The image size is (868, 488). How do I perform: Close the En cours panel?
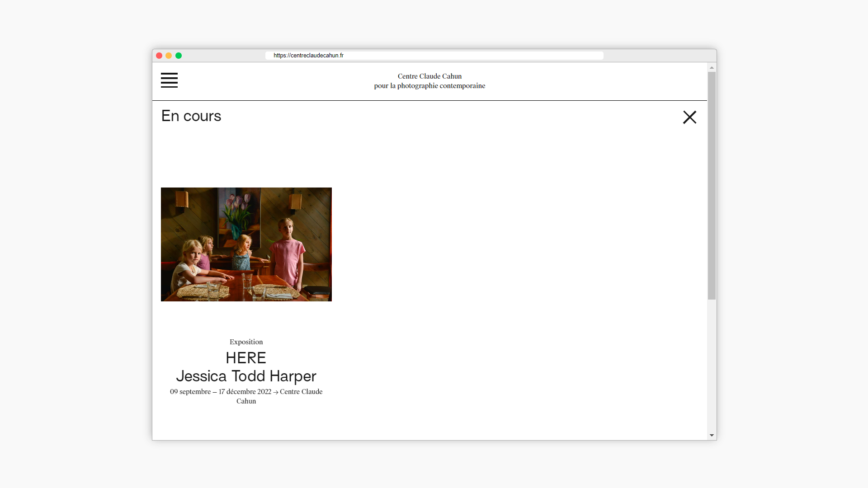coord(689,117)
